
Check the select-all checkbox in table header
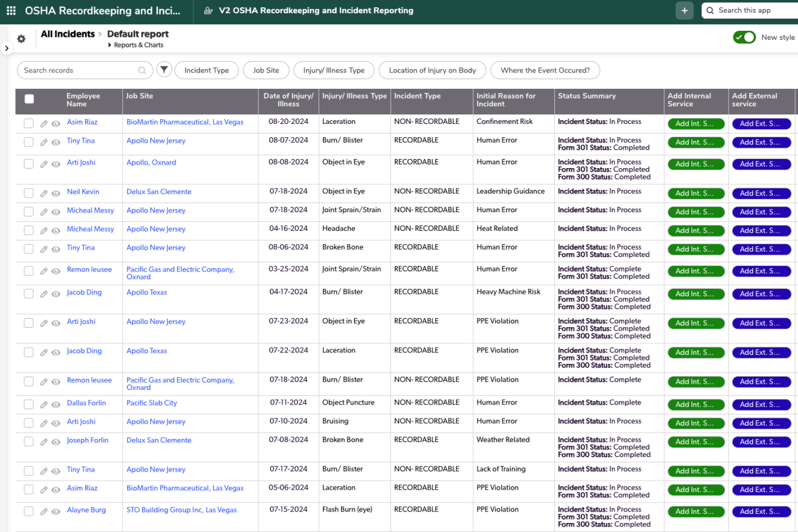[29, 99]
